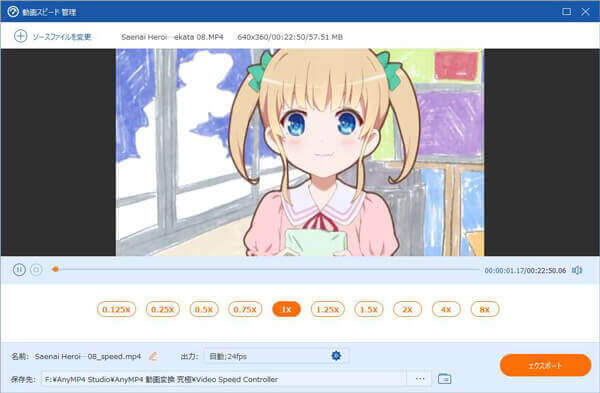Maximize the speed controller window

[x=566, y=11]
